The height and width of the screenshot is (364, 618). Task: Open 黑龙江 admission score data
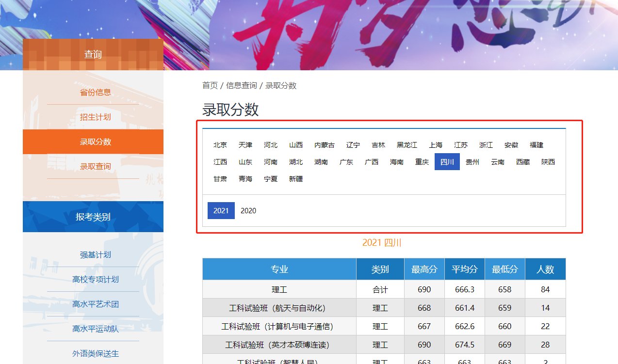coord(407,144)
